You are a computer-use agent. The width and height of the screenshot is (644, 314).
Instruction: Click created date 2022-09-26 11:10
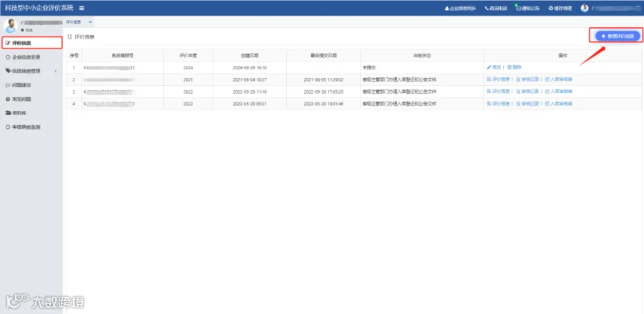click(250, 92)
